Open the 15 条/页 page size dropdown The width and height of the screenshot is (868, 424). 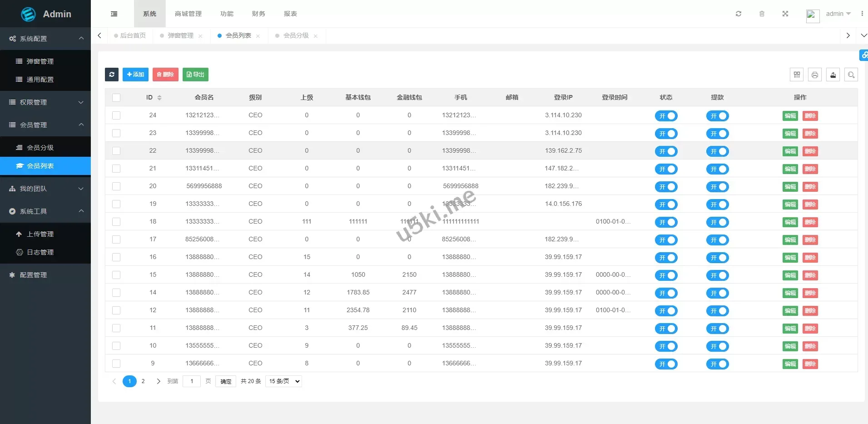[284, 381]
